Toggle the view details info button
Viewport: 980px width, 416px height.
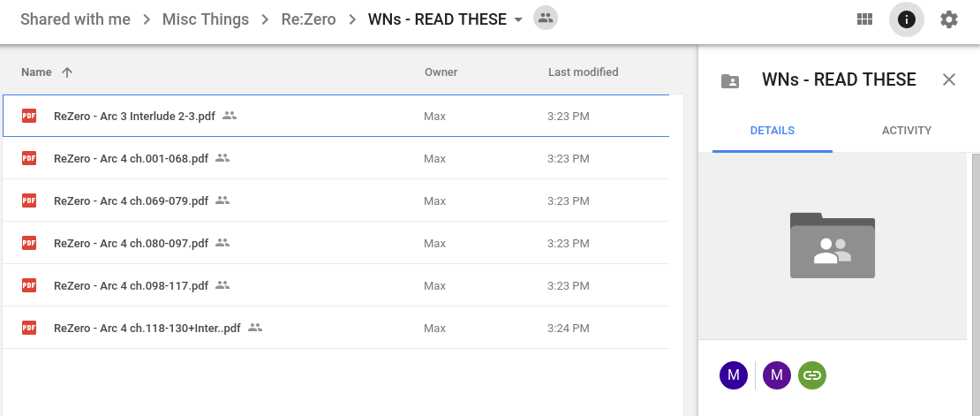[x=906, y=19]
